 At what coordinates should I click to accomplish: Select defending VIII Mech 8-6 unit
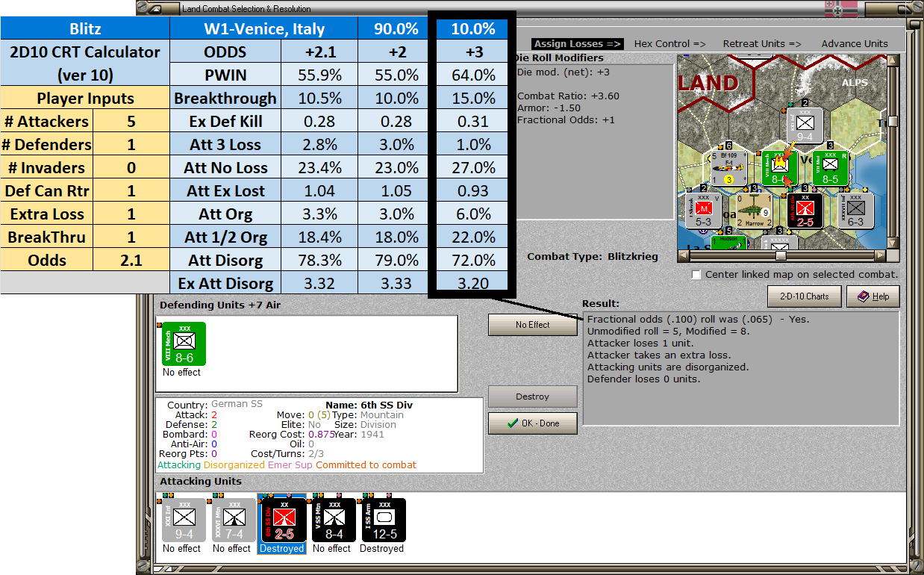(x=184, y=344)
